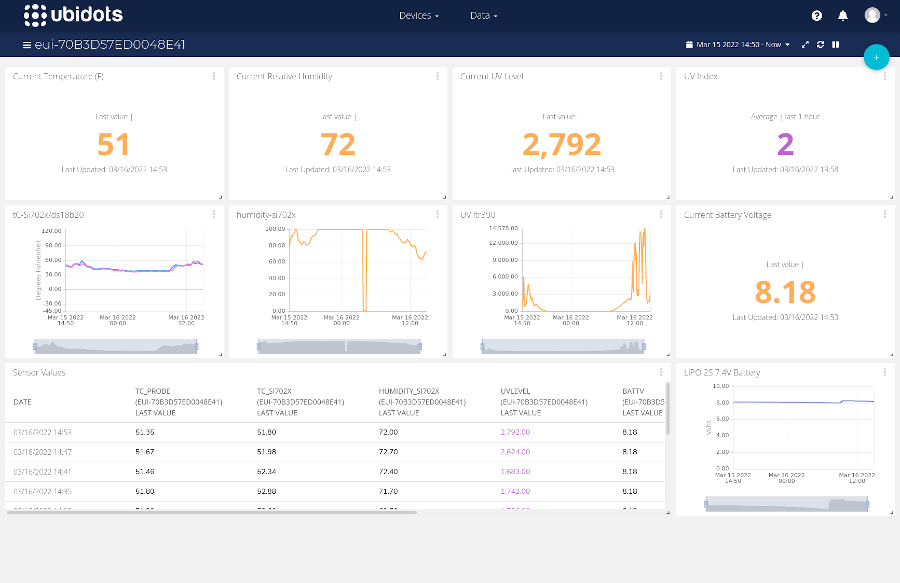Click the TC_PROBE value 51.46
The image size is (900, 583).
point(145,472)
